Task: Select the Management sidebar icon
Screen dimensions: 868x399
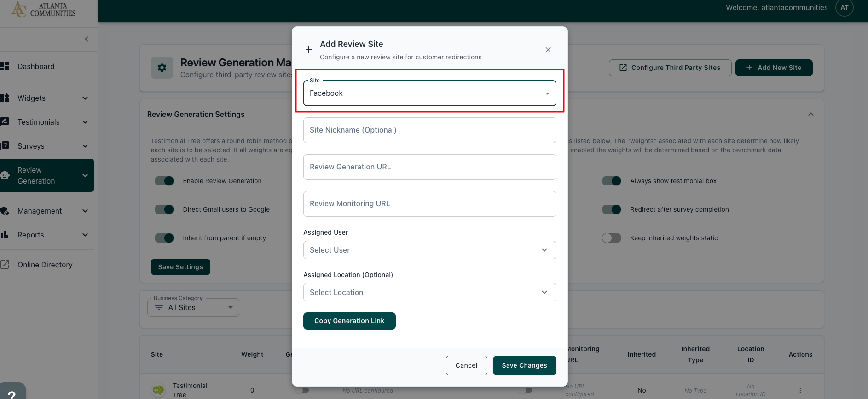Action: (5, 211)
